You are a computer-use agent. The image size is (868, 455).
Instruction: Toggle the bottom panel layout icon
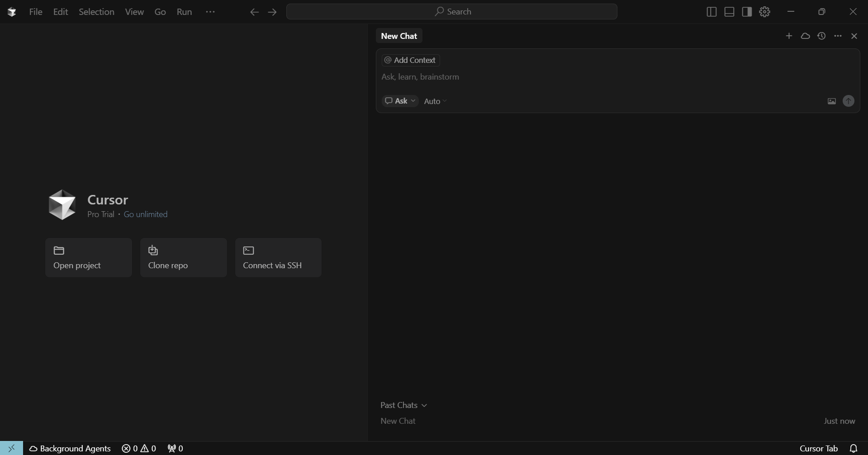click(x=729, y=12)
